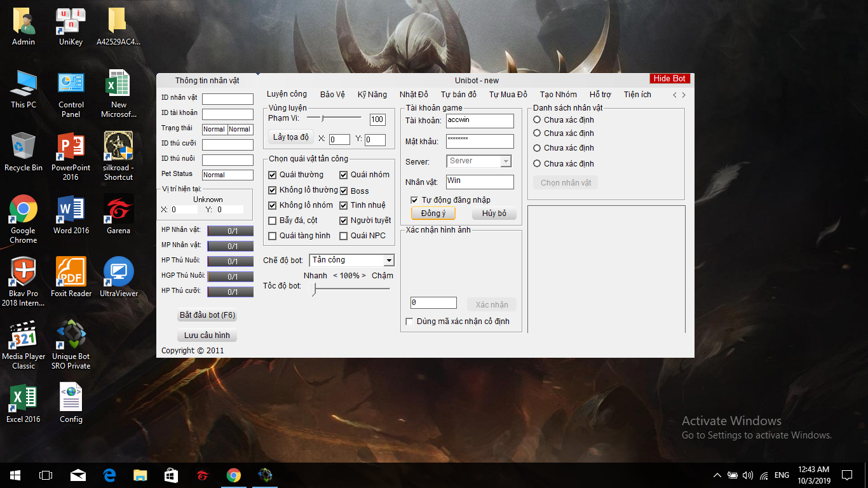Open the Windows Start menu
This screenshot has height=488, width=868.
15,475
